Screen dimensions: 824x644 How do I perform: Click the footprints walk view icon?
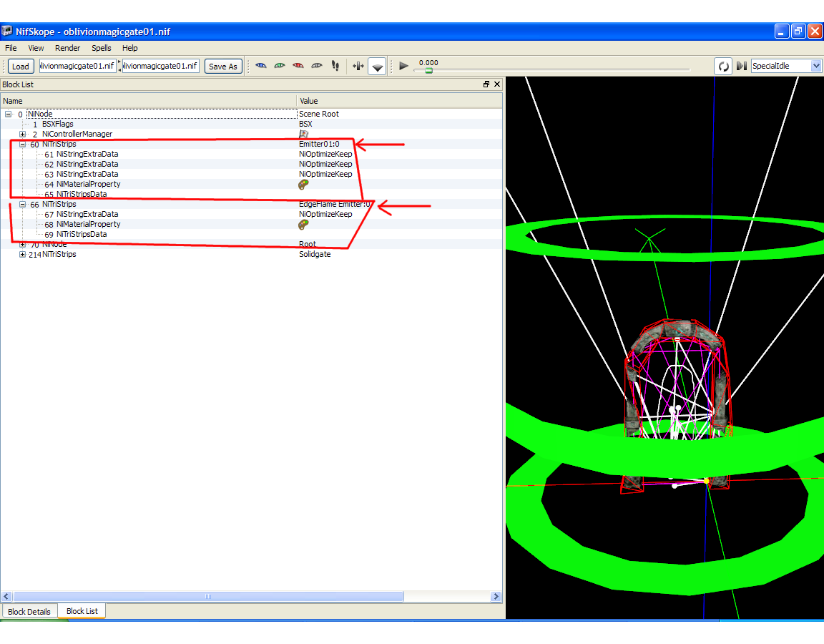[x=335, y=66]
